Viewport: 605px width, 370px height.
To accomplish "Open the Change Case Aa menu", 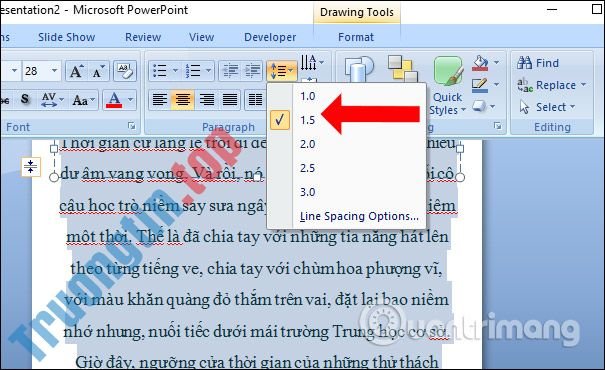I will click(x=83, y=100).
